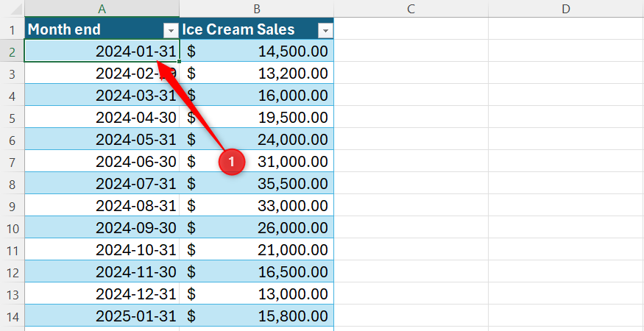
Task: Select the cell containing 2024-05-31
Action: point(102,140)
